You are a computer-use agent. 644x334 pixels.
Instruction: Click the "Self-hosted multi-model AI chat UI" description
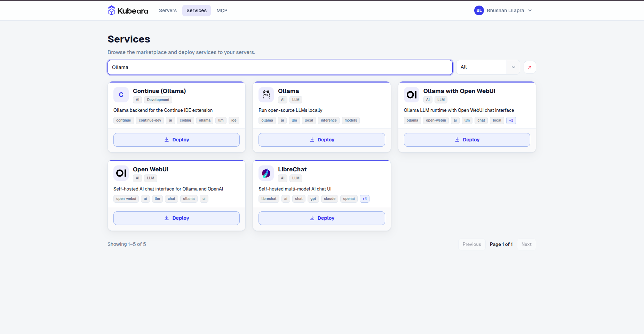(x=295, y=189)
